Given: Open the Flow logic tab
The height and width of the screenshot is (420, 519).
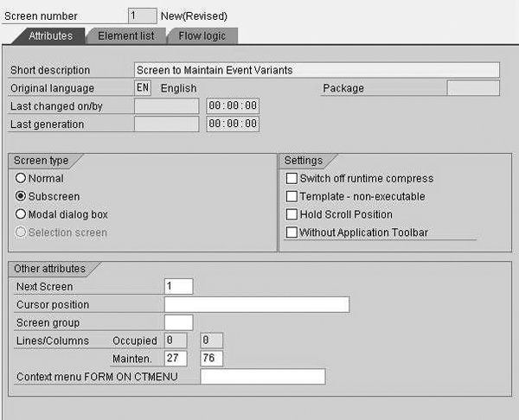Looking at the screenshot, I should [202, 36].
